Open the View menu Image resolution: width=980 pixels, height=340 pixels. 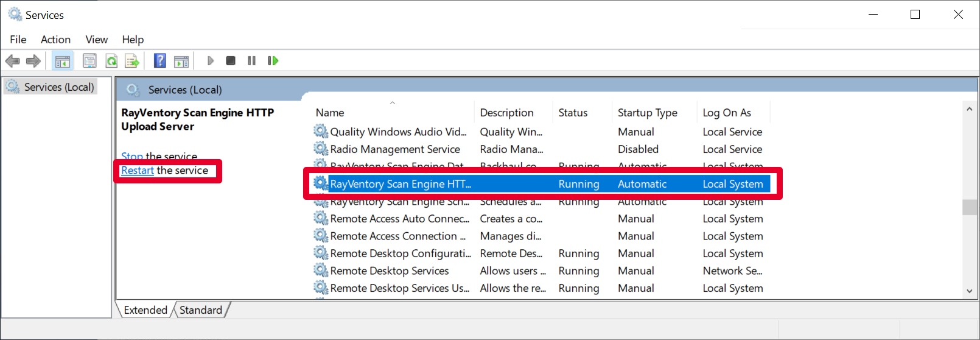(96, 40)
